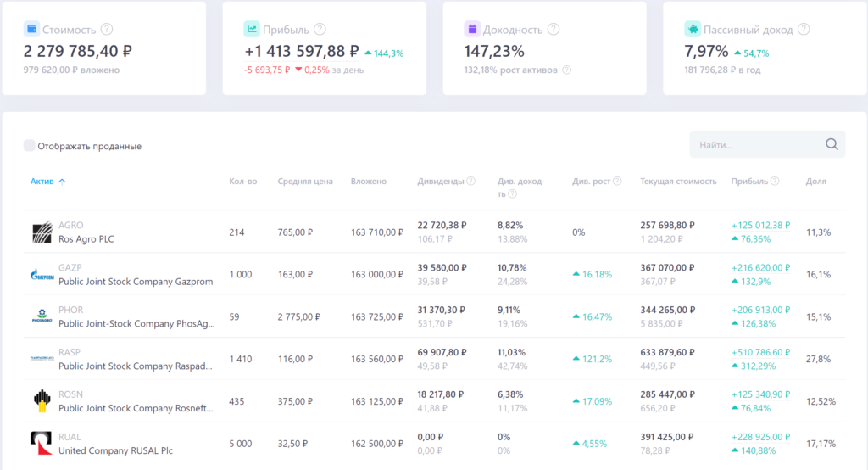Select the PhosAg... company name
Image resolution: width=868 pixels, height=470 pixels.
click(x=136, y=324)
